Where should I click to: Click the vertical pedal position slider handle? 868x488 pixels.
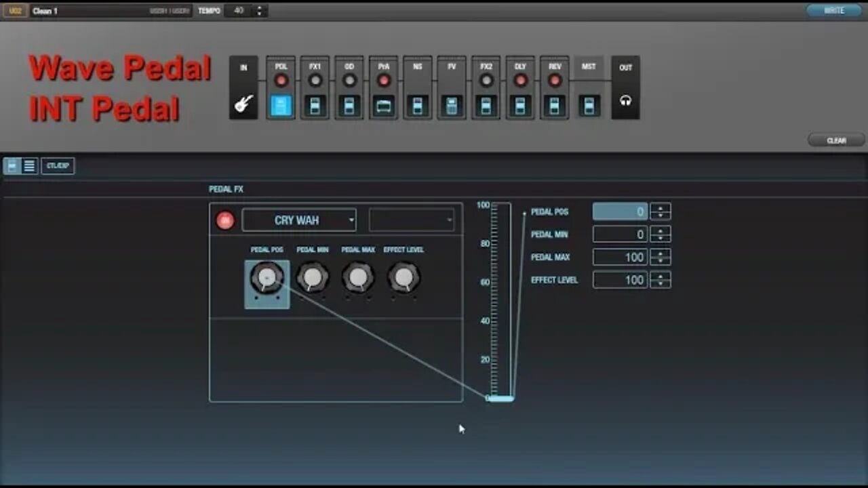click(x=501, y=399)
